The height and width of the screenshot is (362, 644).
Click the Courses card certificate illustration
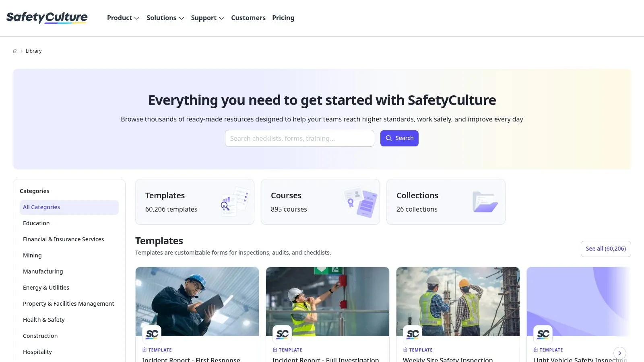pos(360,202)
